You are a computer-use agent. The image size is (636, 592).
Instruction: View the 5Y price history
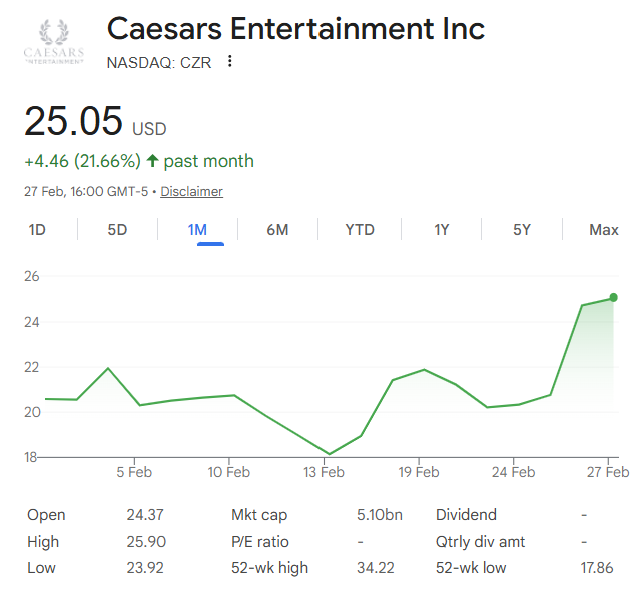[x=522, y=230]
